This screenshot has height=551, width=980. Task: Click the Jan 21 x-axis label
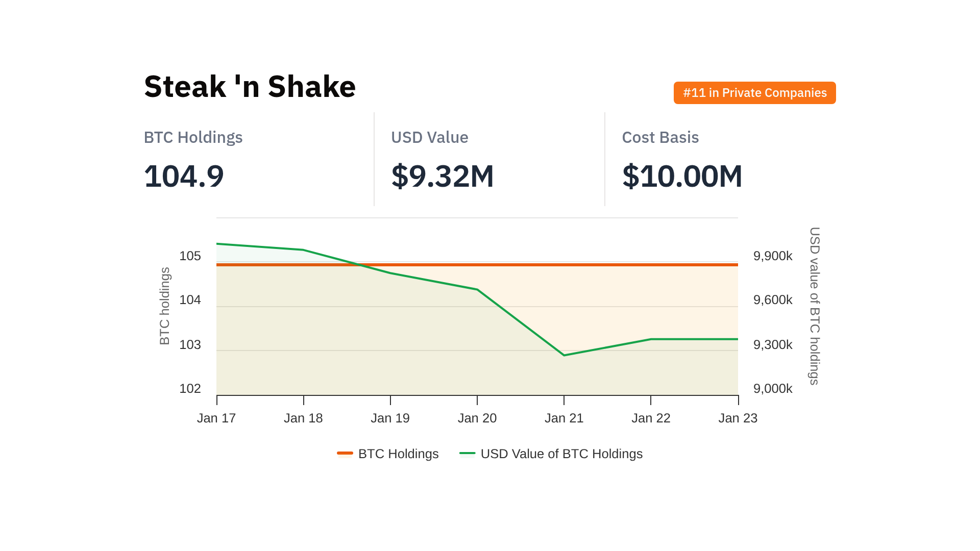(564, 418)
